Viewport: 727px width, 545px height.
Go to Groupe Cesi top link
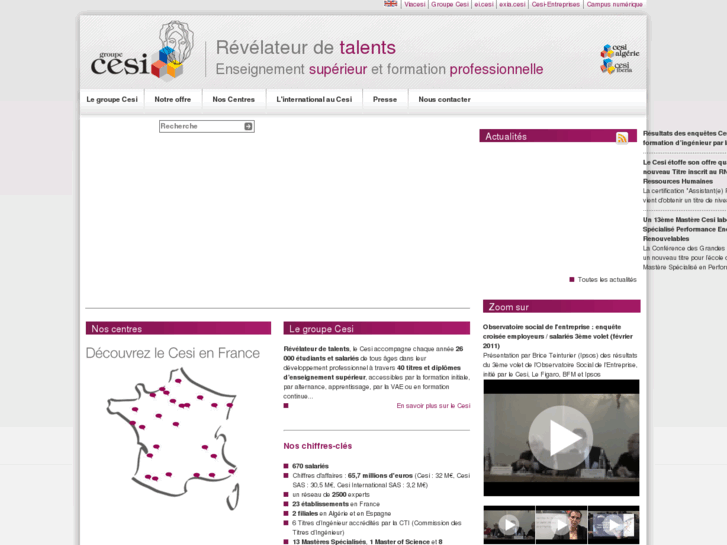point(450,4)
